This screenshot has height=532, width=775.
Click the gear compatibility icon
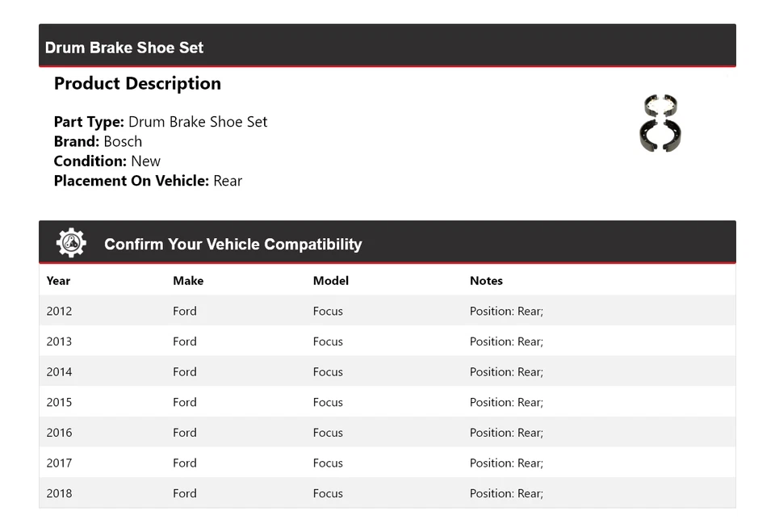tap(71, 243)
